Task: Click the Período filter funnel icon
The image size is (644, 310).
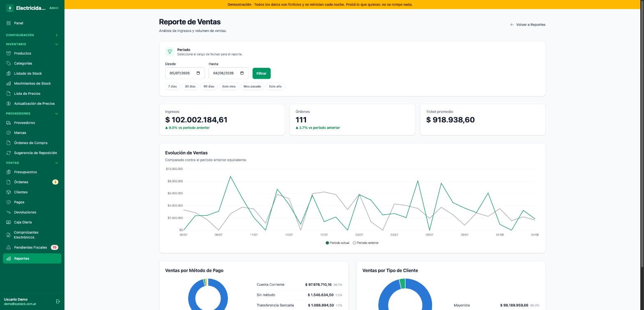Action: (170, 52)
